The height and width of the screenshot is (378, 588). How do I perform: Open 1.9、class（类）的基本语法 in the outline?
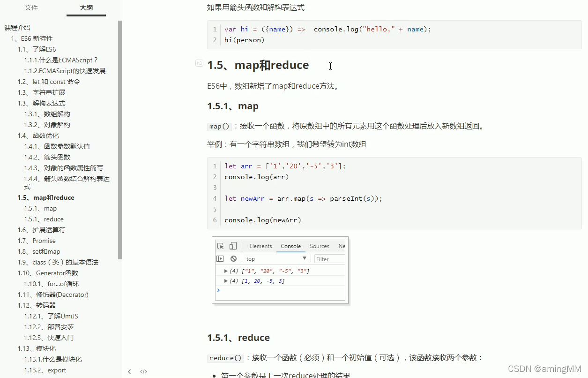[58, 262]
